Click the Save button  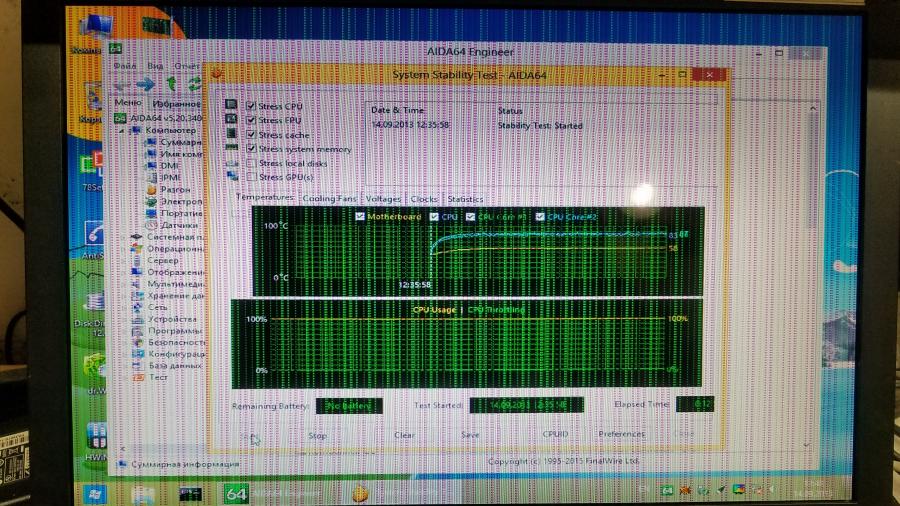pos(470,435)
